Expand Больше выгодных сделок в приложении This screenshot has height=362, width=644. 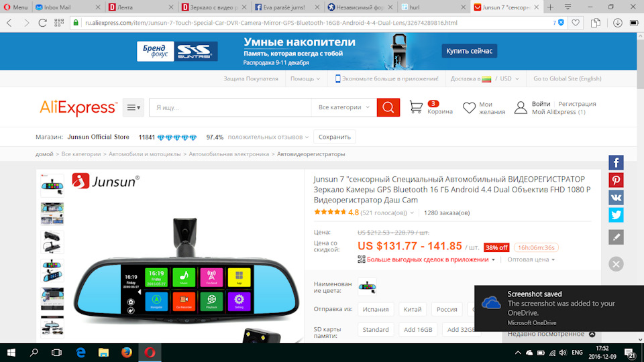[427, 259]
